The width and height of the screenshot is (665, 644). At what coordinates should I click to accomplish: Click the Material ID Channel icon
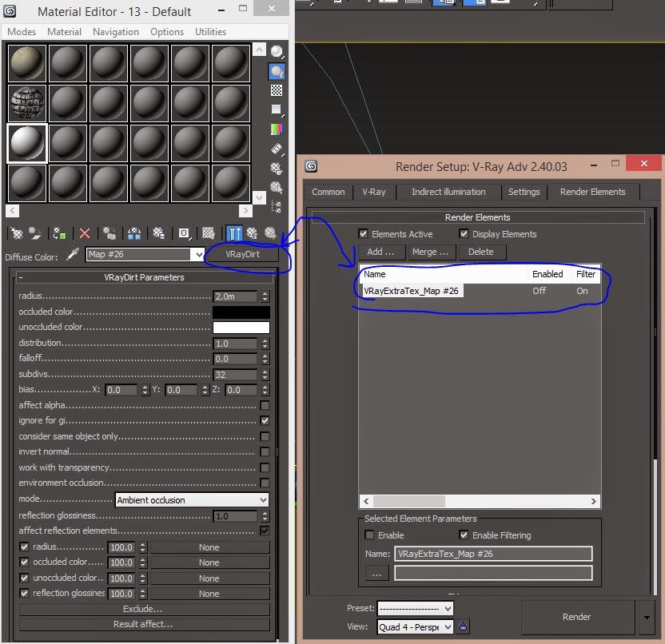[x=184, y=233]
